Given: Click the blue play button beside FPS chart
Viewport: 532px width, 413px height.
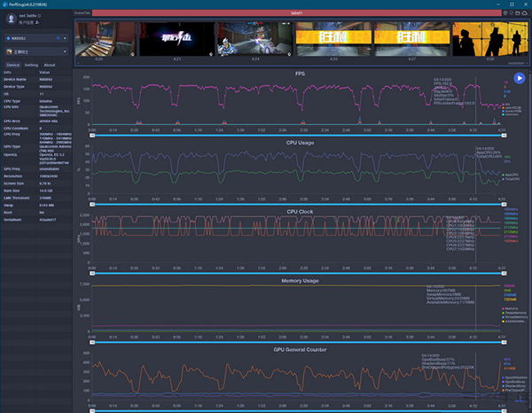Looking at the screenshot, I should pos(520,79).
